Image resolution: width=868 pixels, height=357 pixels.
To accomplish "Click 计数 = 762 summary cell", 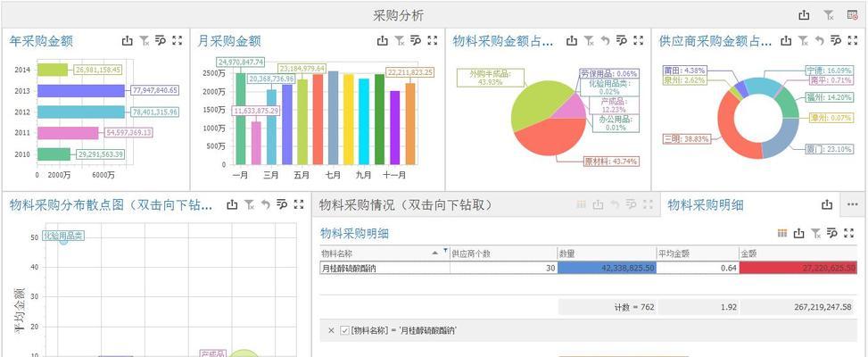I will [x=607, y=307].
